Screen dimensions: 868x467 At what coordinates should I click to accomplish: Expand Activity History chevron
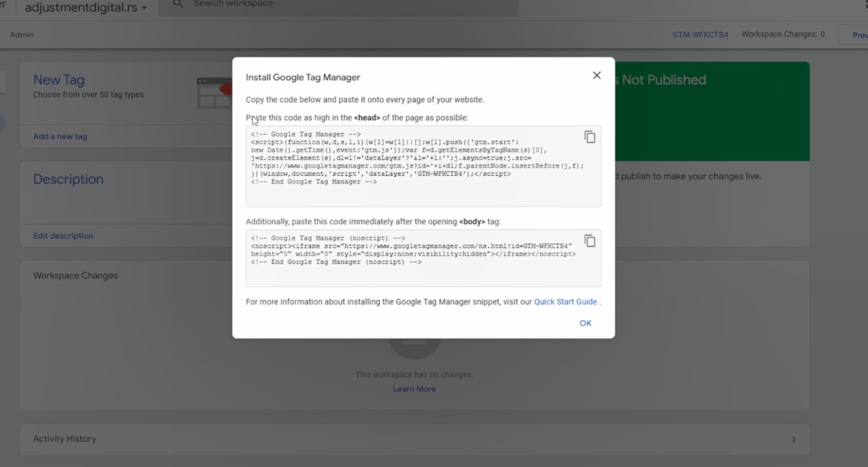(x=794, y=440)
